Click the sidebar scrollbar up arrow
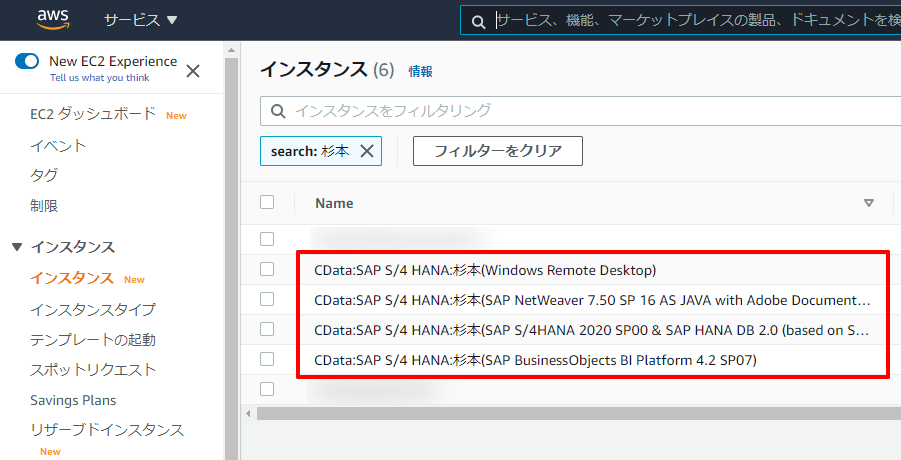 232,51
